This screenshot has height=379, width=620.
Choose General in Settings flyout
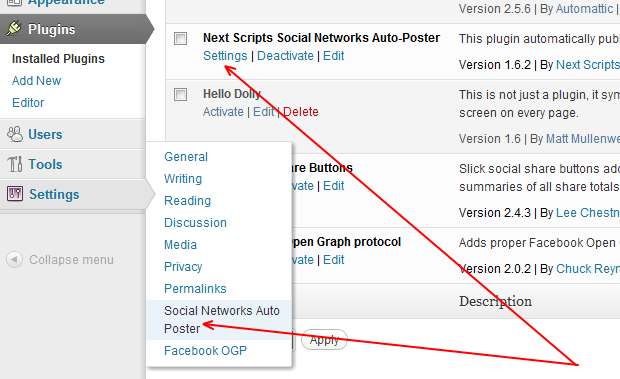(x=186, y=157)
